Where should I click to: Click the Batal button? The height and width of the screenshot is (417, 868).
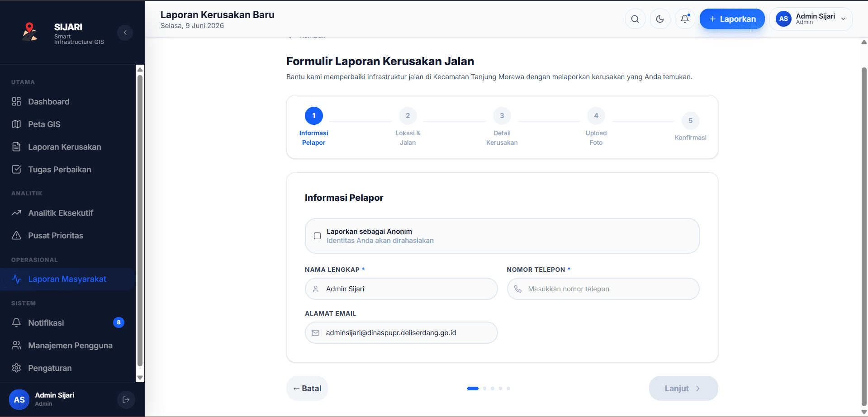307,389
